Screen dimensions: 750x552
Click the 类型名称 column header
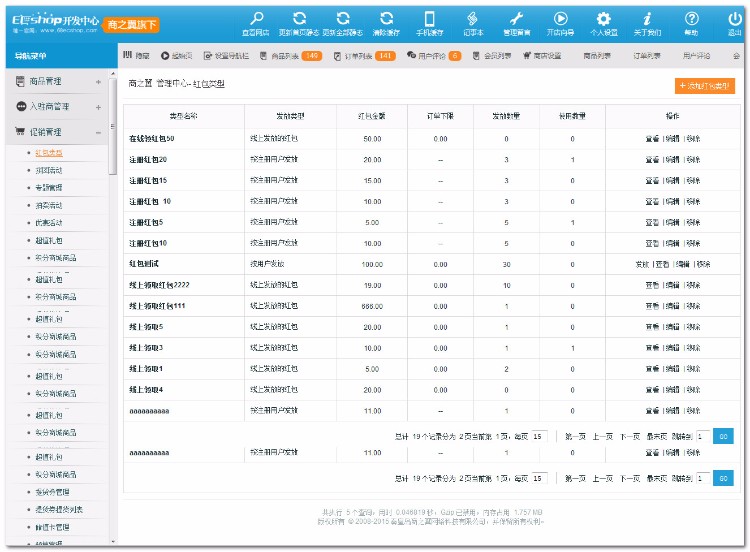tap(184, 116)
